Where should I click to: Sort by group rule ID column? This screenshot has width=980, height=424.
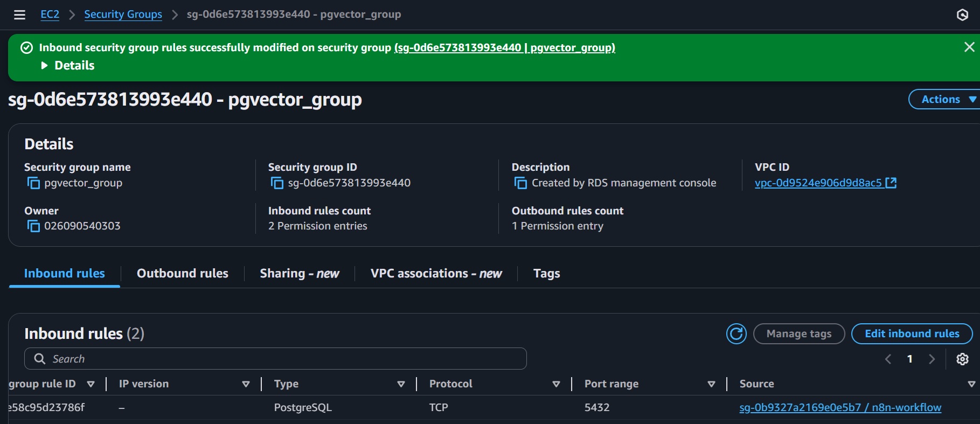click(x=91, y=384)
